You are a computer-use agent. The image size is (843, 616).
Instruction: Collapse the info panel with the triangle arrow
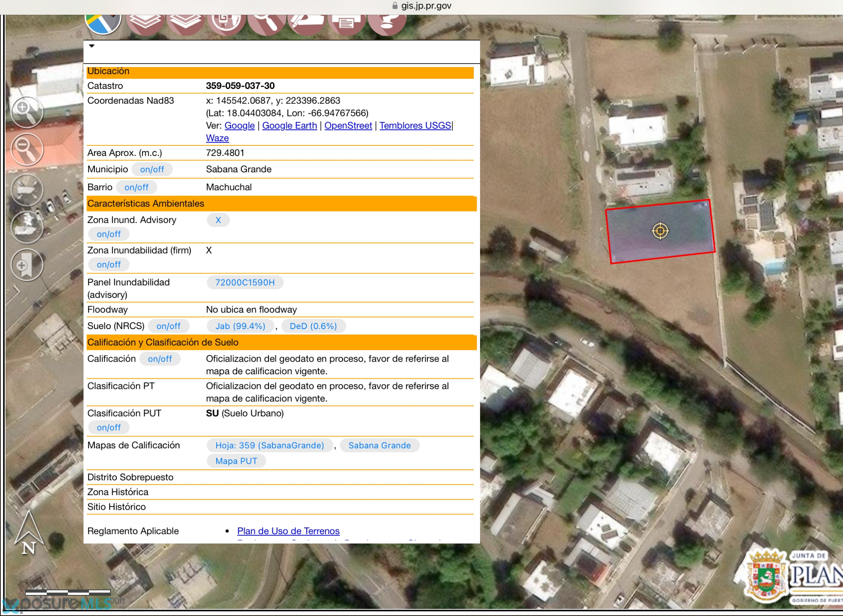pyautogui.click(x=91, y=46)
